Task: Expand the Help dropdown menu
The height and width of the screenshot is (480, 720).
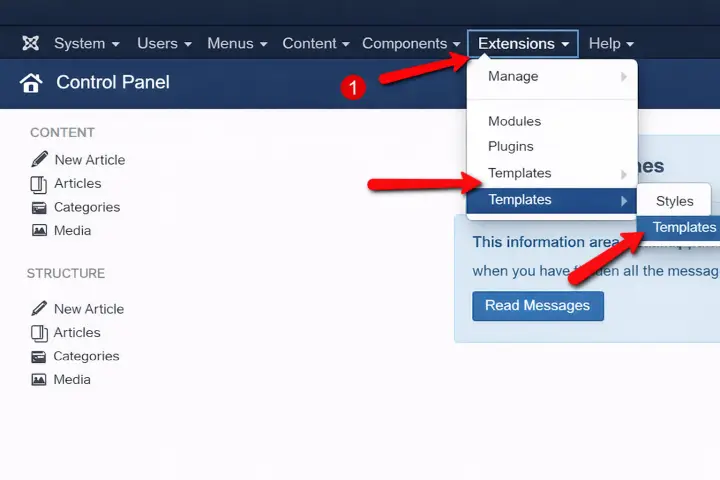Action: coord(611,44)
